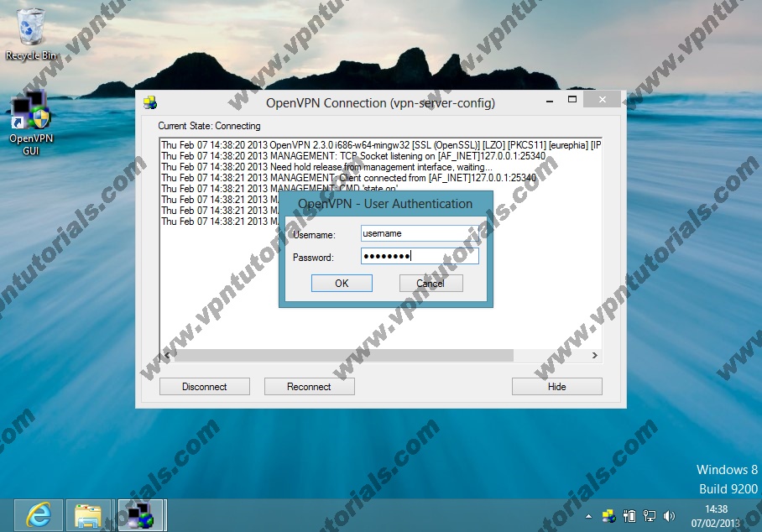Show hidden system tray icons
Image resolution: width=762 pixels, height=532 pixels.
click(x=588, y=516)
